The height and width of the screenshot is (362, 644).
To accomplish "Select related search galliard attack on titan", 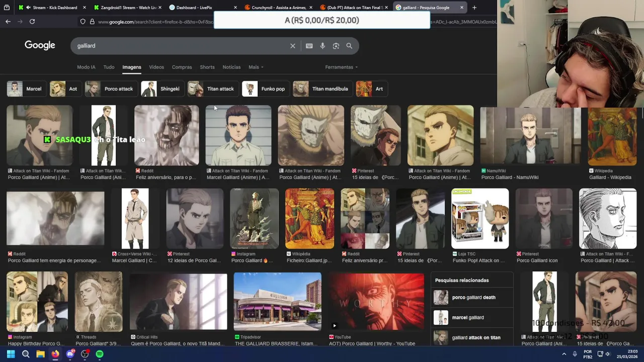I will [x=473, y=338].
